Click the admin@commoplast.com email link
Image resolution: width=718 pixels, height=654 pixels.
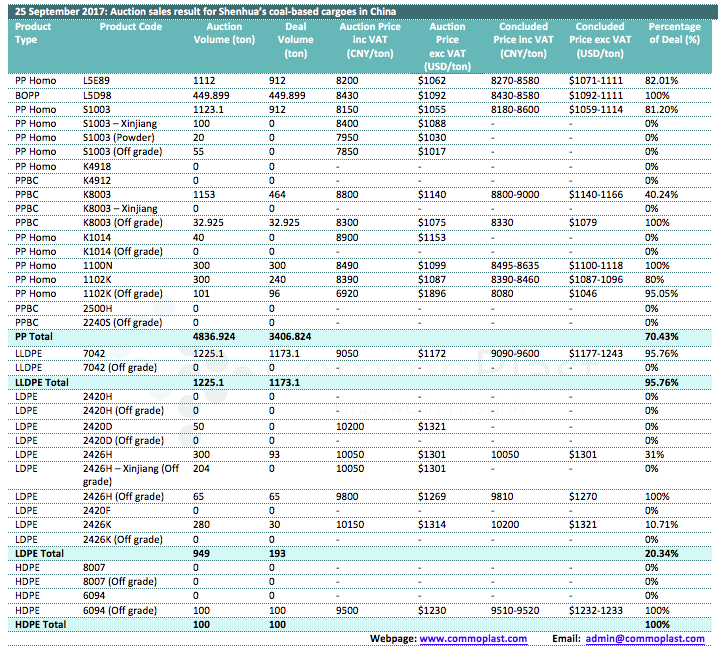coord(645,639)
